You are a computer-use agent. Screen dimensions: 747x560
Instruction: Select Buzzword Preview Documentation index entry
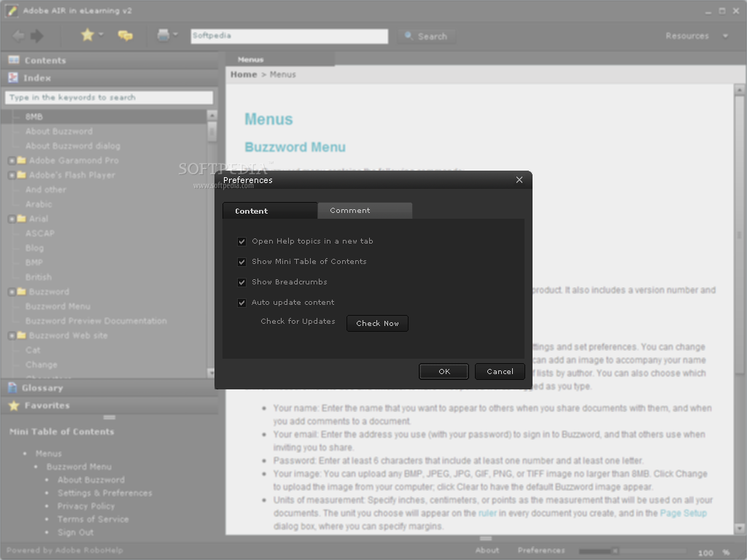[x=96, y=321]
